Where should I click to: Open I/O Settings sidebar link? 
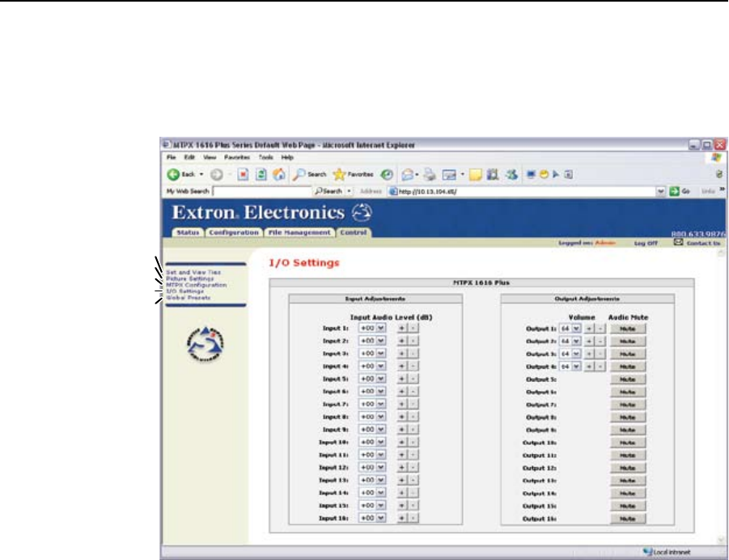coord(184,291)
